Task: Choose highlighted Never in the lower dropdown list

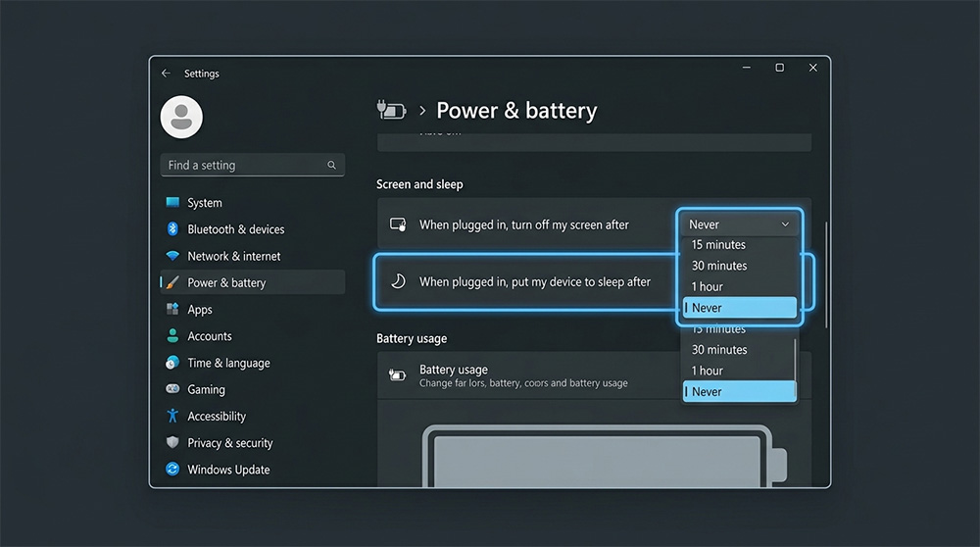Action: pos(739,391)
